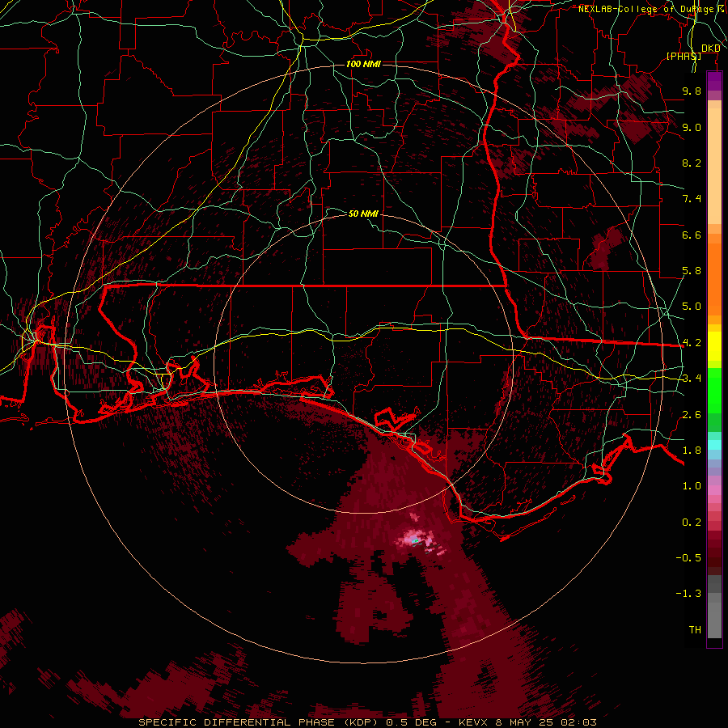Click the 9.0 value on the color scale

click(x=692, y=127)
